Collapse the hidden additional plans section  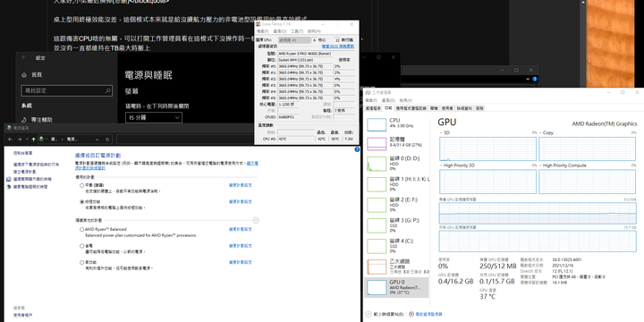pyautogui.click(x=256, y=220)
